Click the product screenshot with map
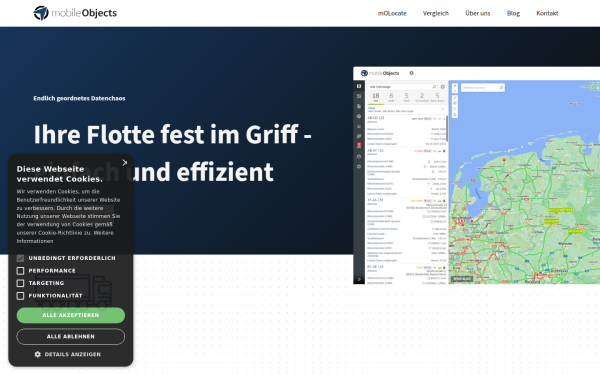 pyautogui.click(x=476, y=176)
